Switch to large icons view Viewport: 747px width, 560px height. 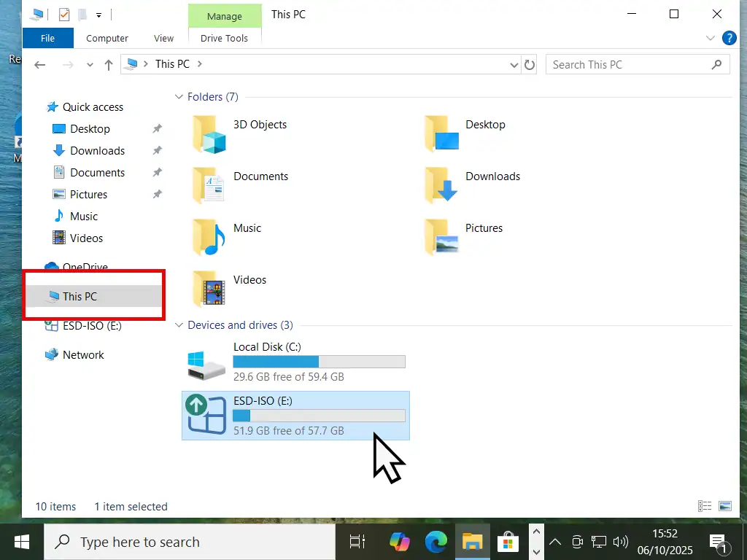point(724,506)
